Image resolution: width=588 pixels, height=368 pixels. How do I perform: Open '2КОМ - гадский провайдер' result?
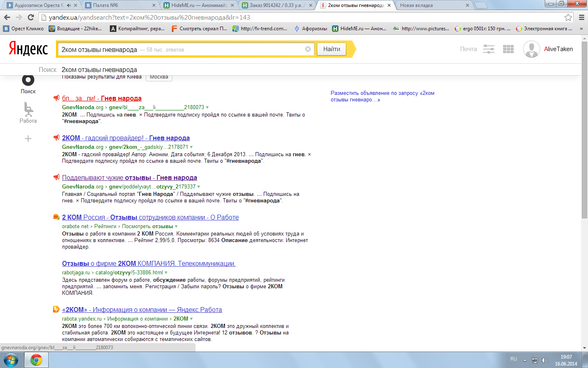(x=126, y=138)
